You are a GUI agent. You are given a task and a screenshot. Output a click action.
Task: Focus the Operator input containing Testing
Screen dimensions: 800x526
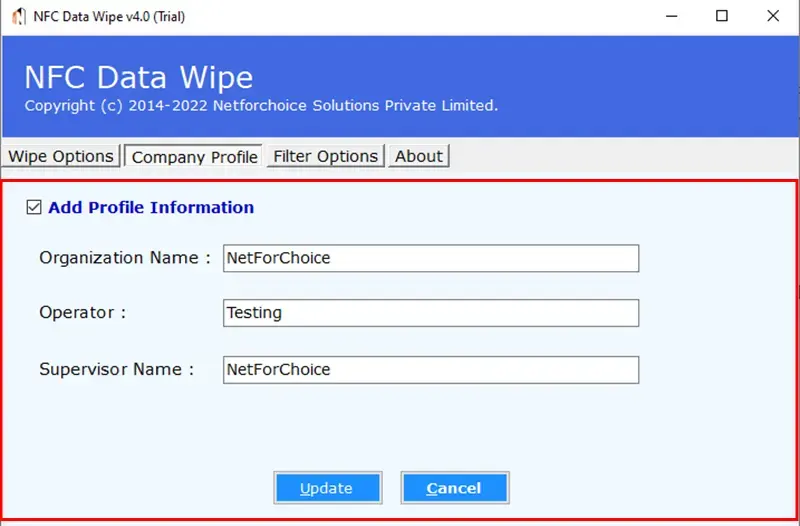tap(430, 313)
